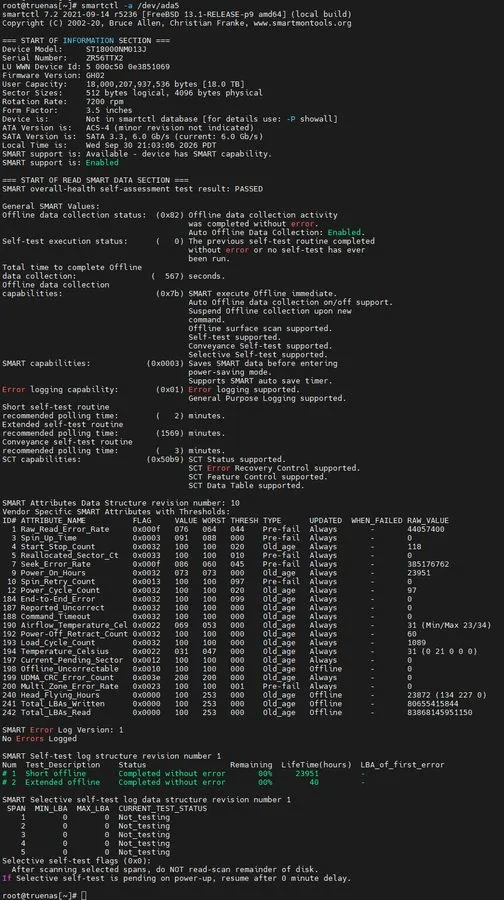Viewport: 504px width, 900px height.
Task: Click End-to-End_Error attribute name
Action: 58,599
